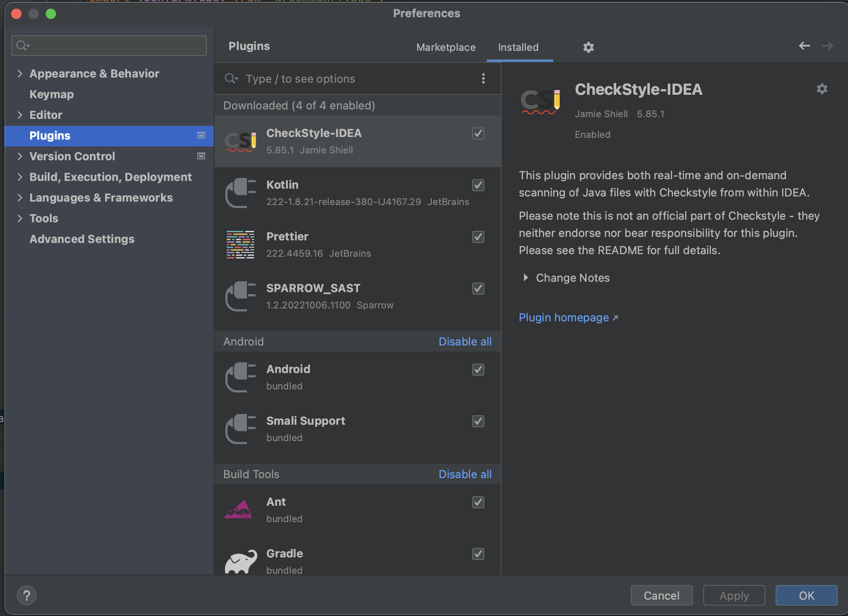The height and width of the screenshot is (616, 848).
Task: Click the magnifier in settings search box
Action: [22, 45]
